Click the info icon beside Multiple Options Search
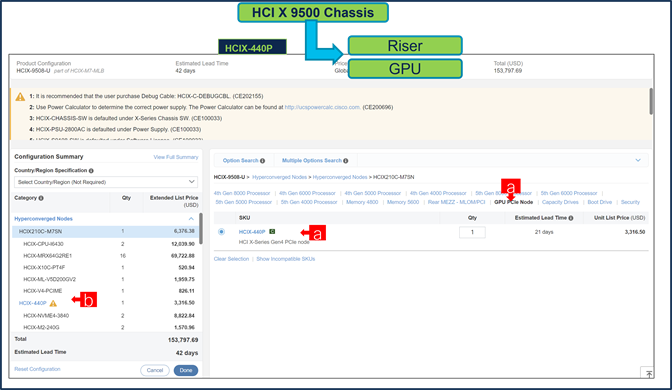Viewport: 672px width, 390px height. 345,161
